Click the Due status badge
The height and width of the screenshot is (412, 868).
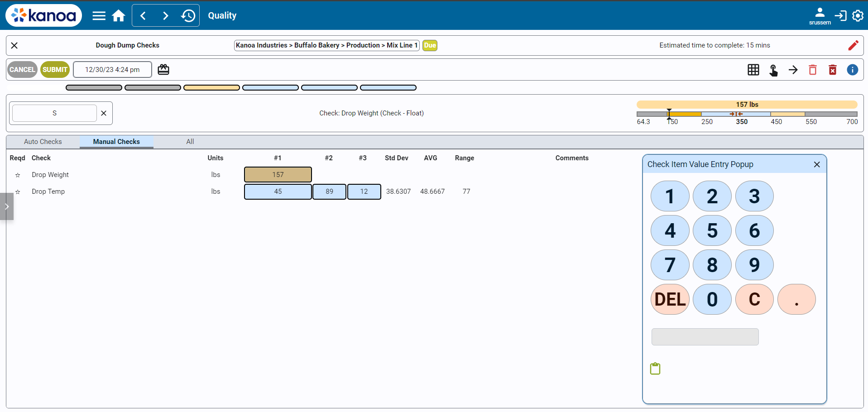click(x=430, y=45)
